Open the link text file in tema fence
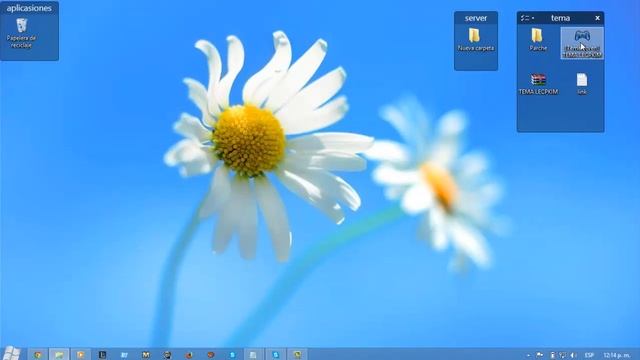Viewport: 640px width, 360px height. pos(582,84)
